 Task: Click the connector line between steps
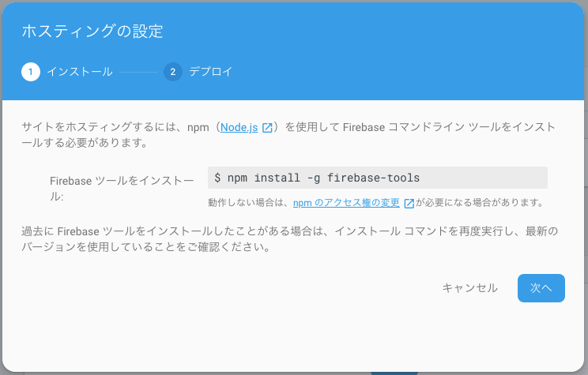138,72
